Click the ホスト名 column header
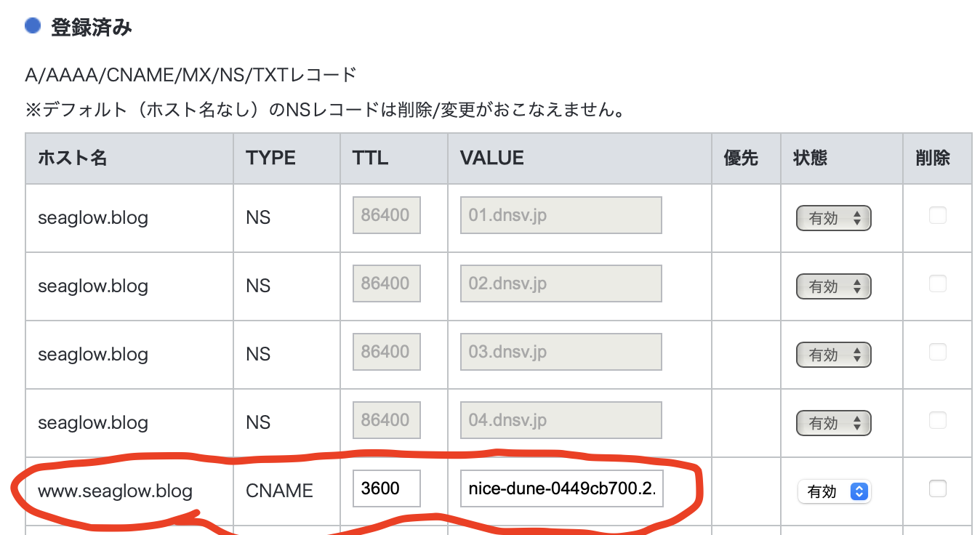This screenshot has width=980, height=535. [73, 158]
